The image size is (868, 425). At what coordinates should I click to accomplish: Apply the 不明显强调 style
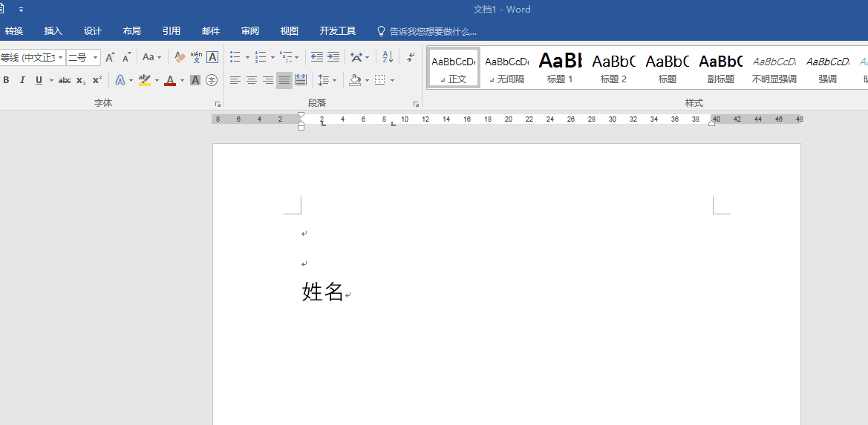click(x=774, y=68)
